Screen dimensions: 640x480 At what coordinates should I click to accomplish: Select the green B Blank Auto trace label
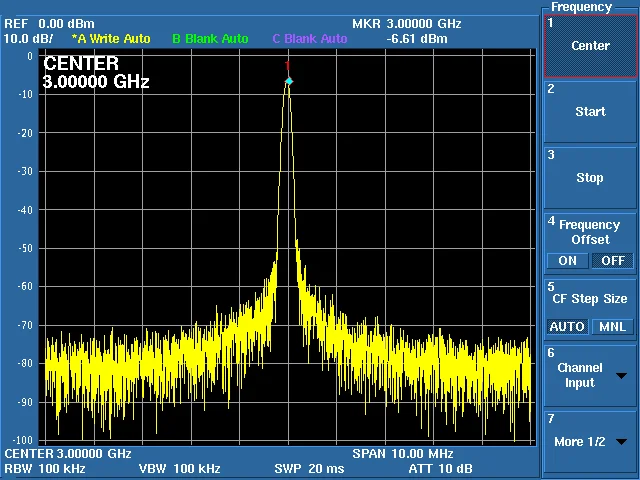click(x=210, y=39)
